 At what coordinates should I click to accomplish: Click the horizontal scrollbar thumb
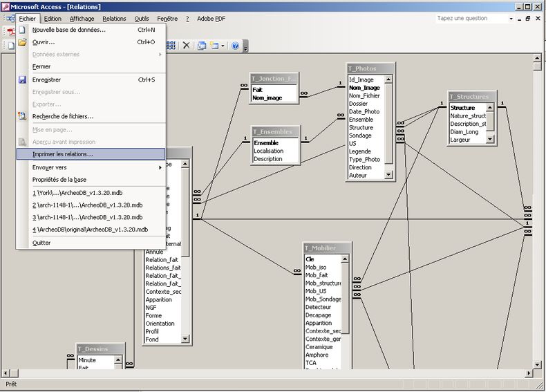tap(14, 373)
